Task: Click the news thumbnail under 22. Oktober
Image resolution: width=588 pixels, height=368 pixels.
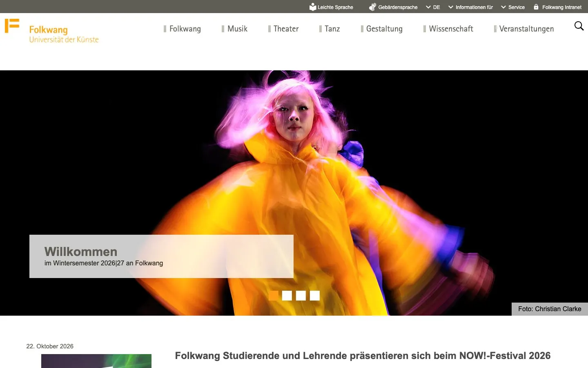Action: tap(96, 361)
